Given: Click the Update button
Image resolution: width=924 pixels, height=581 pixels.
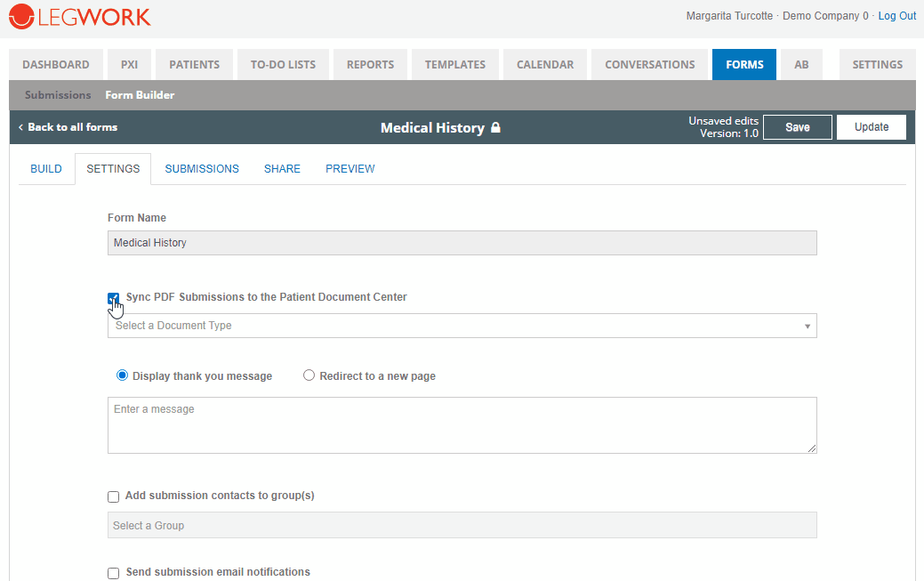Looking at the screenshot, I should click(871, 127).
